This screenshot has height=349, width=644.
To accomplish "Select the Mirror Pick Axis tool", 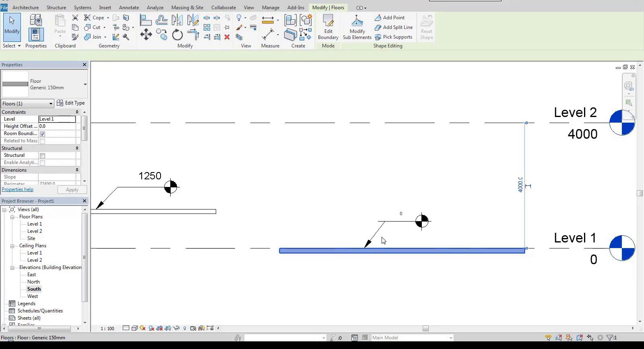I will point(177,20).
